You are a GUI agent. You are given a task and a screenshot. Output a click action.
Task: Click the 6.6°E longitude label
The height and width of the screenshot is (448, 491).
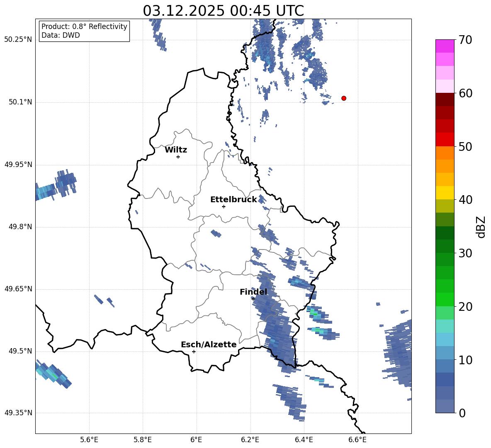[357, 440]
